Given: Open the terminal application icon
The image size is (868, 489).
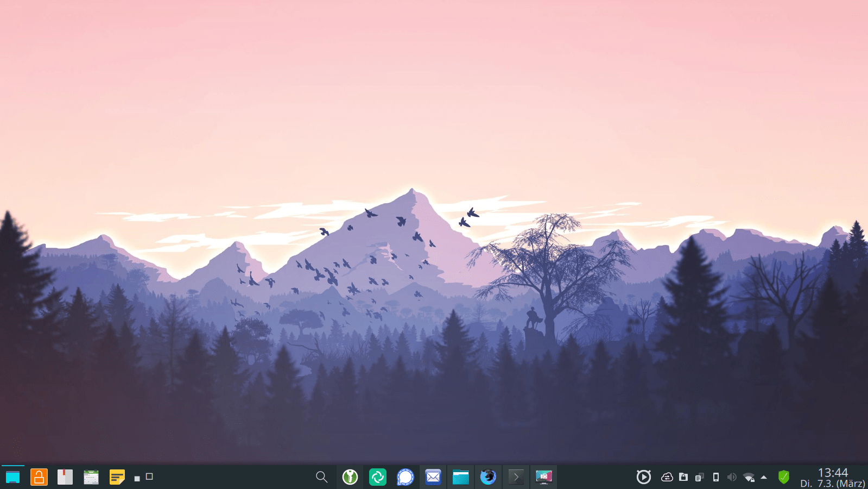Looking at the screenshot, I should 516,477.
